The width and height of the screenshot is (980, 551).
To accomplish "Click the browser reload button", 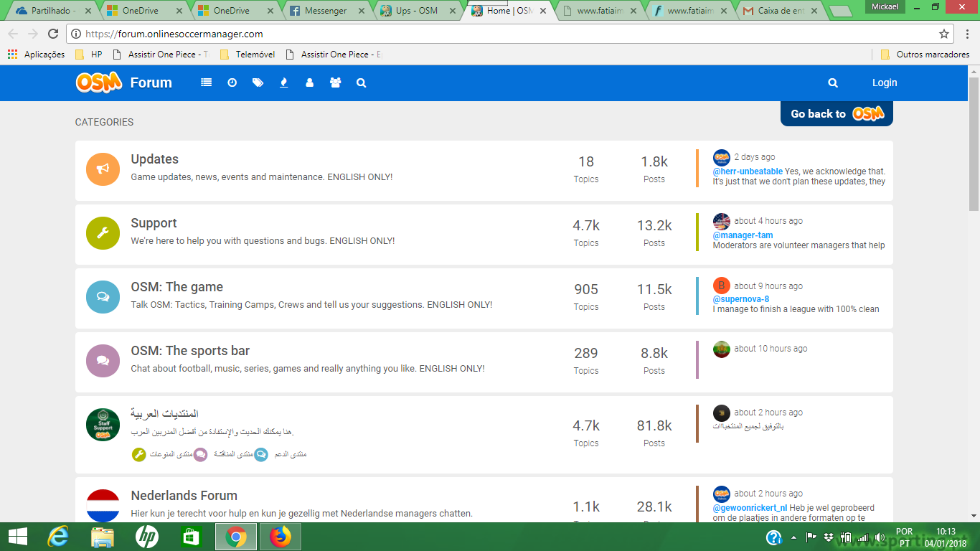I will click(x=53, y=34).
